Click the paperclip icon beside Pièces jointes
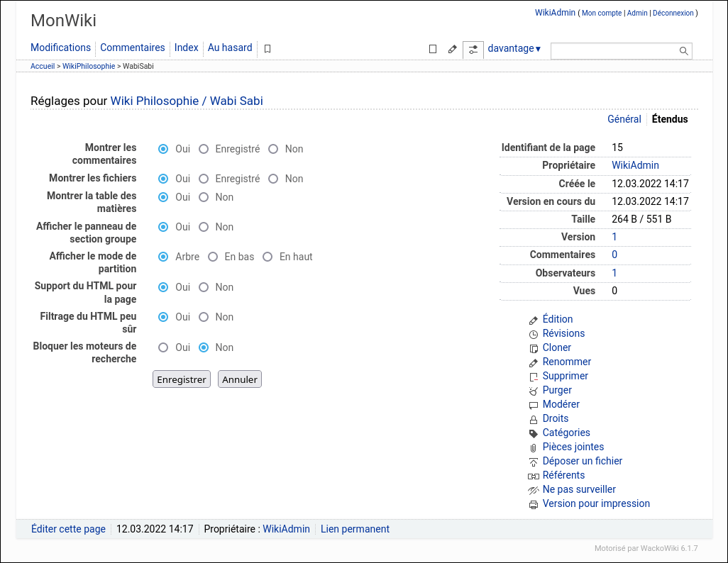This screenshot has height=563, width=728. (534, 447)
